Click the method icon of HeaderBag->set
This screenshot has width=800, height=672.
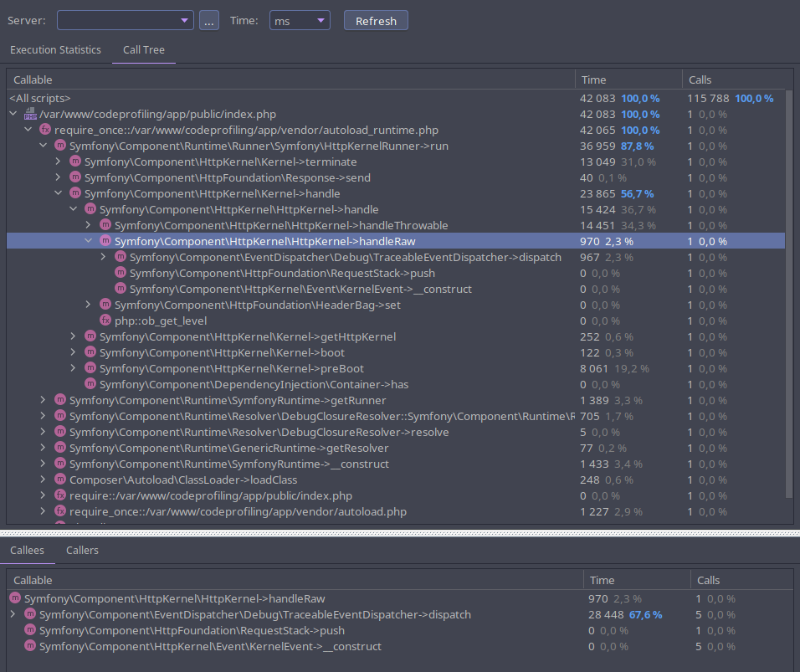pyautogui.click(x=105, y=304)
